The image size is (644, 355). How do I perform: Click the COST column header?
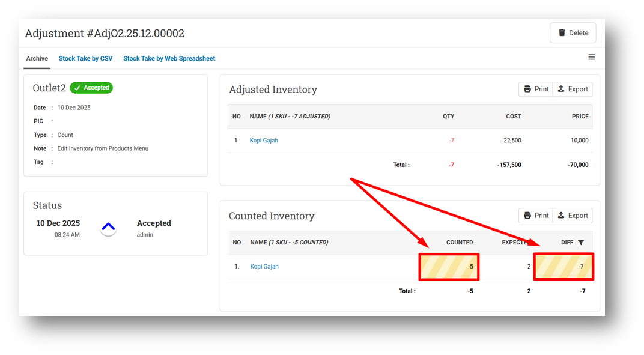[514, 117]
